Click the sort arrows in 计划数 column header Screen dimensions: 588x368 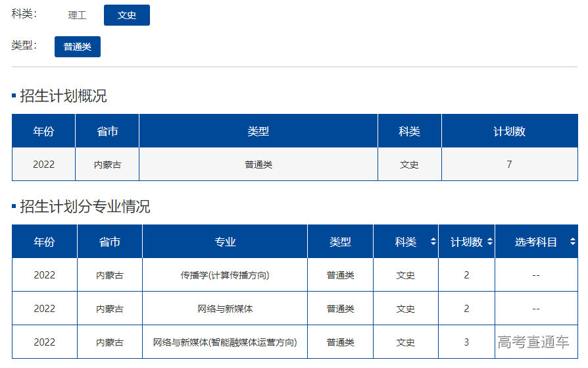[x=489, y=242]
